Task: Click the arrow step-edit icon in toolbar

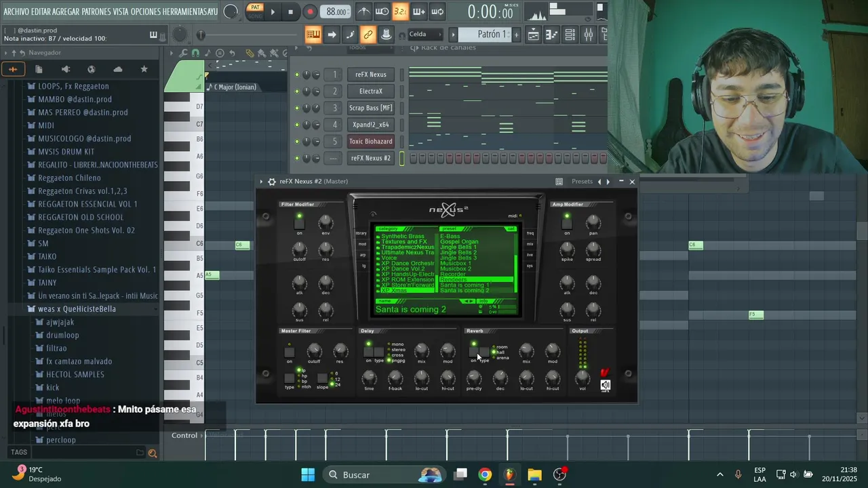Action: pos(332,35)
